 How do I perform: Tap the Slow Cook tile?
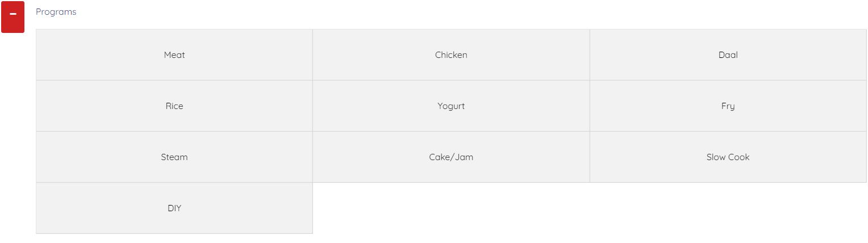pos(728,157)
